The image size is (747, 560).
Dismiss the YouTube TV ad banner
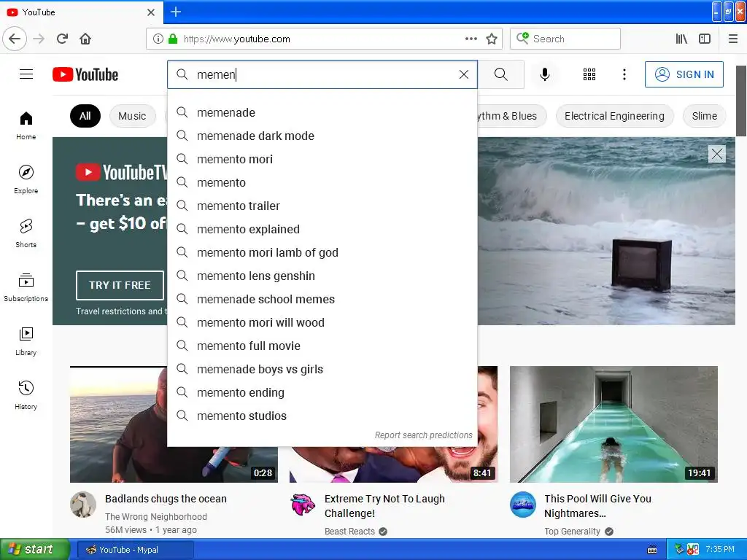(717, 154)
